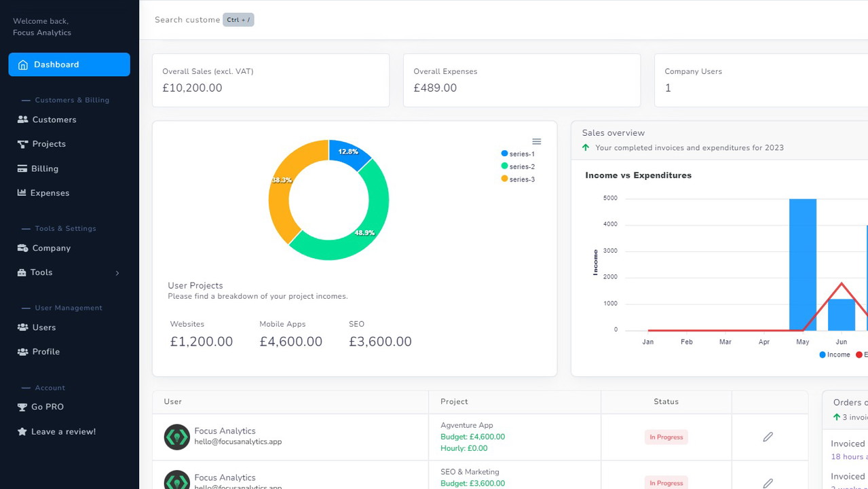Toggle the series-1 legend on the donut chart

click(518, 153)
